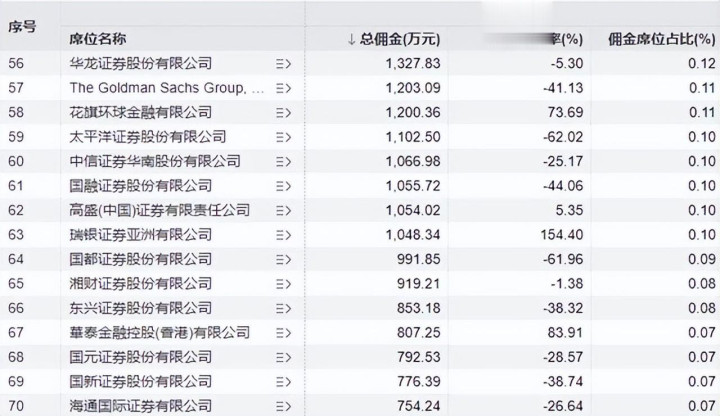Click details icon beside 中信证券华南股份有限公司
The height and width of the screenshot is (416, 720).
[x=283, y=161]
